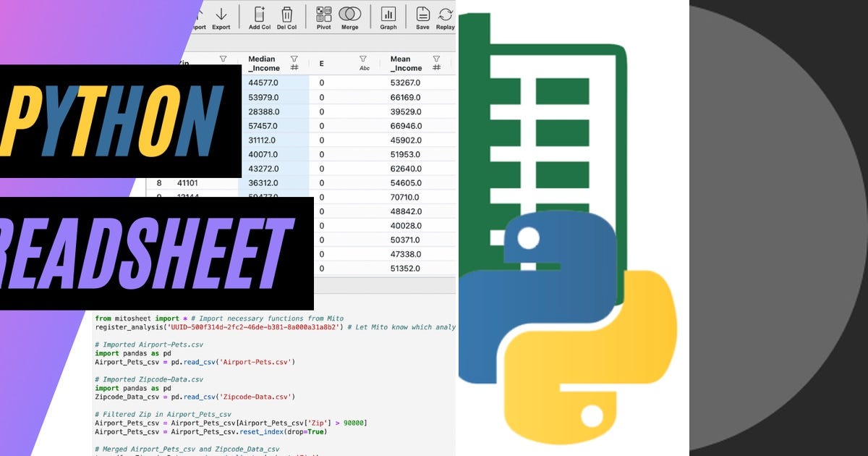Open the Pivot table tool
The height and width of the screenshot is (456, 868).
(x=323, y=16)
